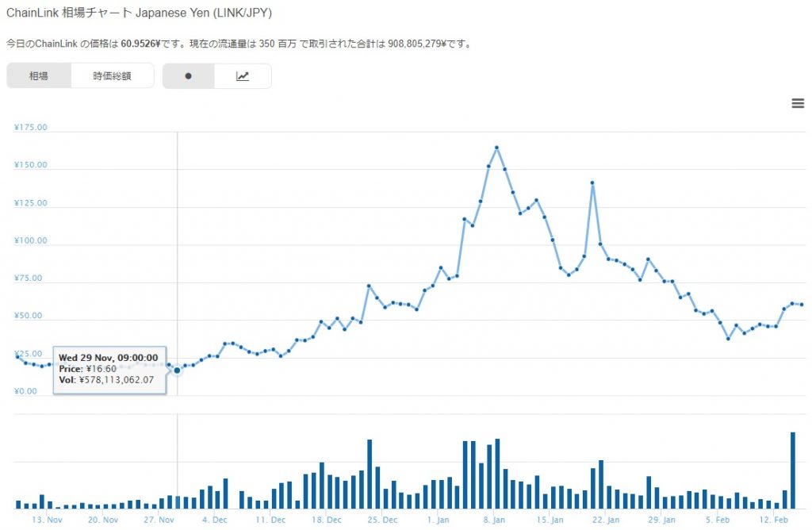
Task: Click the ¥50.00 axis label
Action: (29, 316)
